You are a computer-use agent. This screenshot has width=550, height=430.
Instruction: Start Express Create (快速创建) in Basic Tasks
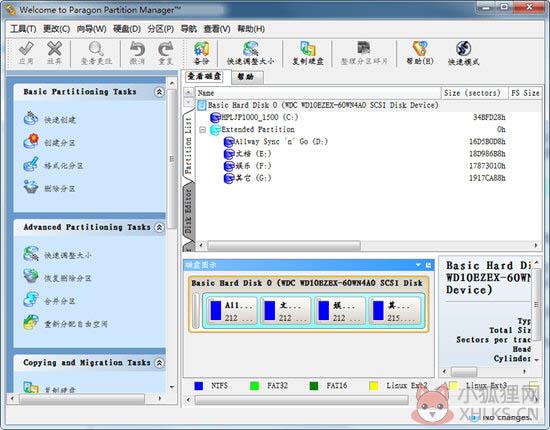point(31,118)
